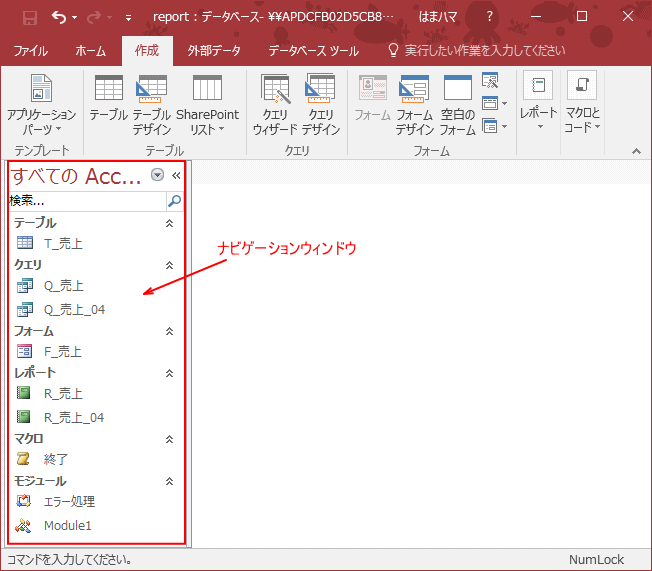The width and height of the screenshot is (652, 571).
Task: Collapse the テーブル group
Action: (169, 223)
